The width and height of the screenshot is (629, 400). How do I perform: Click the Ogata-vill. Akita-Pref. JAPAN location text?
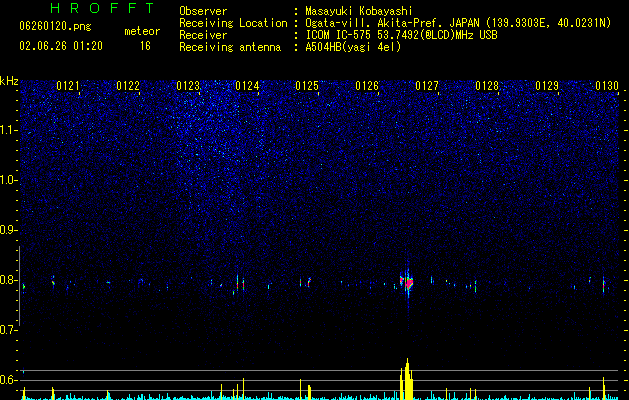pyautogui.click(x=458, y=23)
